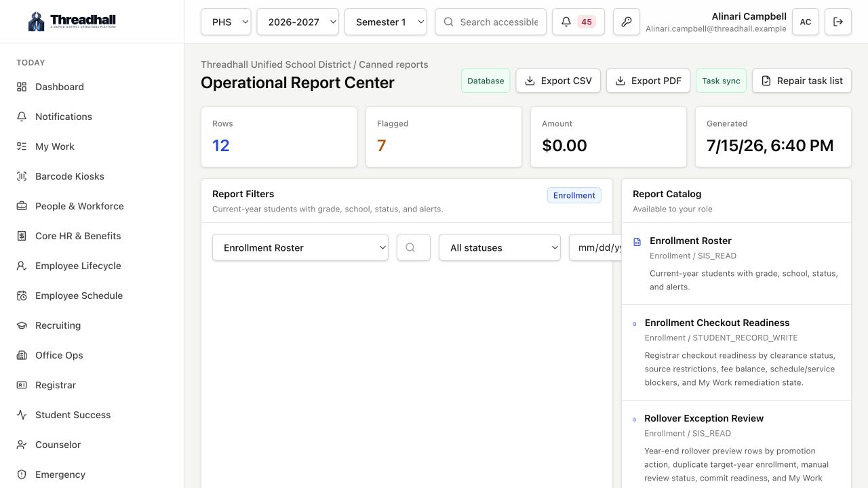Image resolution: width=868 pixels, height=488 pixels.
Task: Click the People & Workforce briefcase icon
Action: pyautogui.click(x=22, y=206)
